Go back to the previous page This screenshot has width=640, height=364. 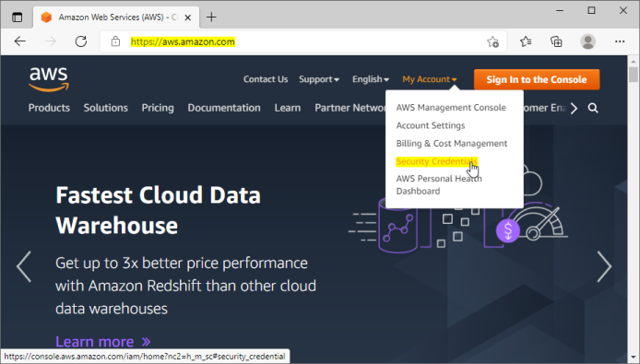(19, 41)
